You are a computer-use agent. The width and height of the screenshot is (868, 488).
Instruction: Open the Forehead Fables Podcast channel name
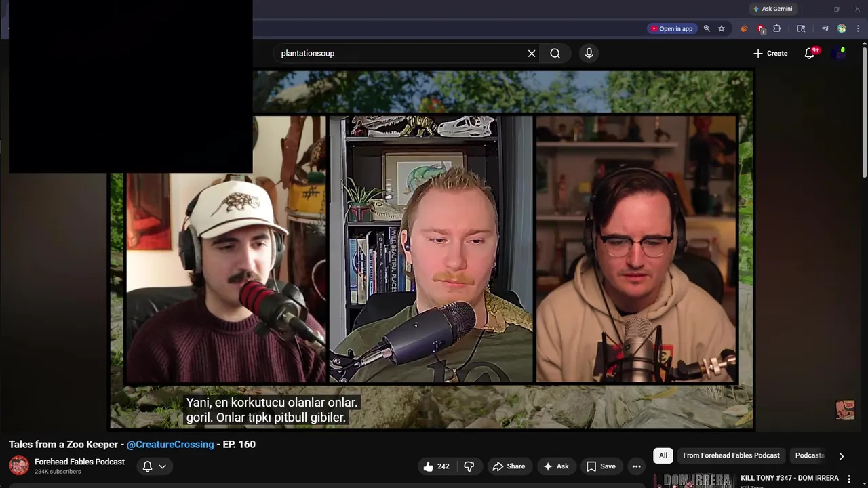point(79,462)
